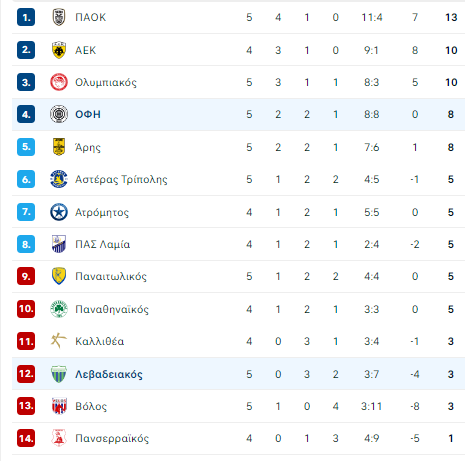The height and width of the screenshot is (461, 465).
Task: Select the Ατρόμητος team name
Action: click(x=102, y=212)
